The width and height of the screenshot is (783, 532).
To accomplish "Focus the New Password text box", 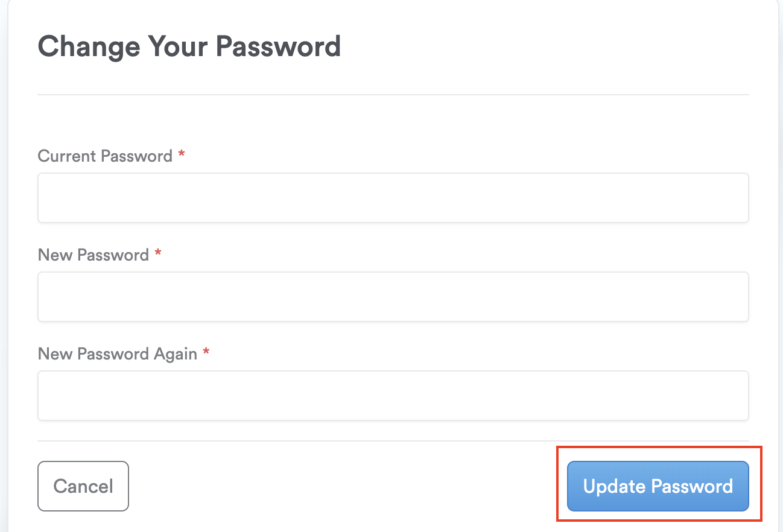I will [x=393, y=297].
